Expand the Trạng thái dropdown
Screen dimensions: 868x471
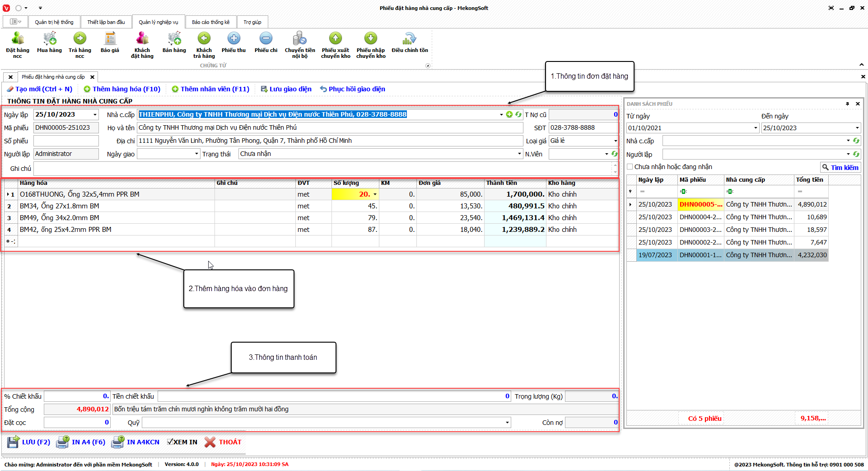[x=519, y=154]
